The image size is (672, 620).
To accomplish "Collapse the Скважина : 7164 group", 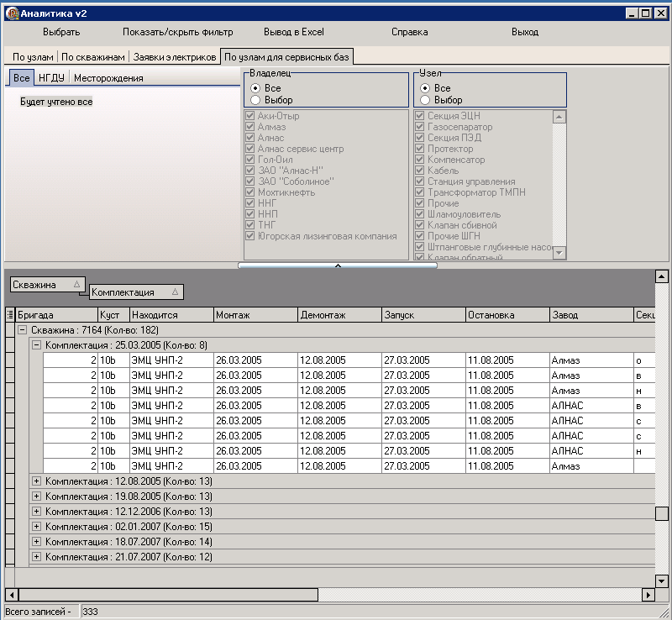I will (x=23, y=330).
